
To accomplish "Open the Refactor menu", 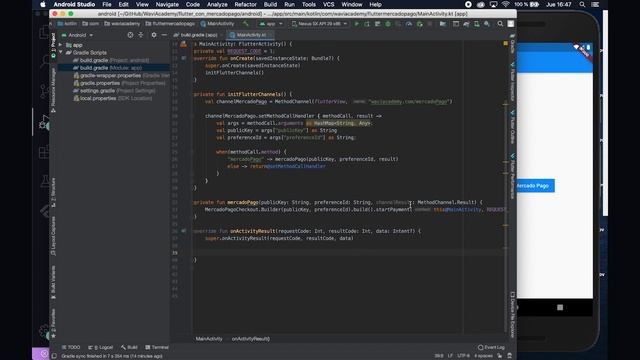I will pyautogui.click(x=245, y=4).
